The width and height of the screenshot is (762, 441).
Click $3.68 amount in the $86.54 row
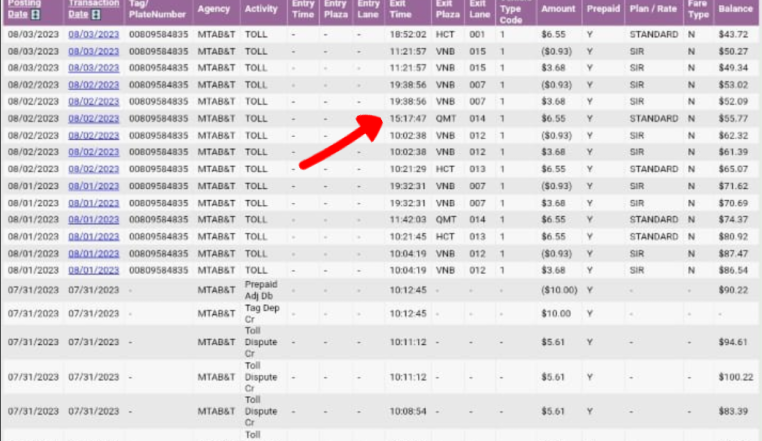554,270
